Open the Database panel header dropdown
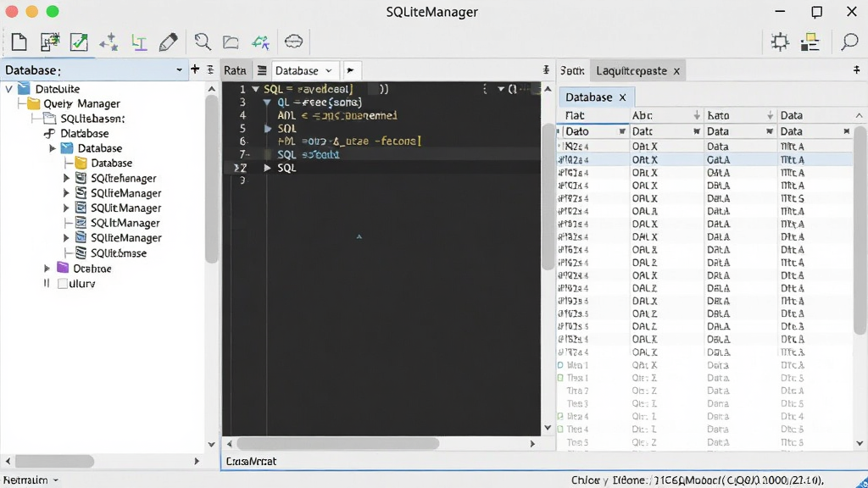868x488 pixels. (x=179, y=70)
